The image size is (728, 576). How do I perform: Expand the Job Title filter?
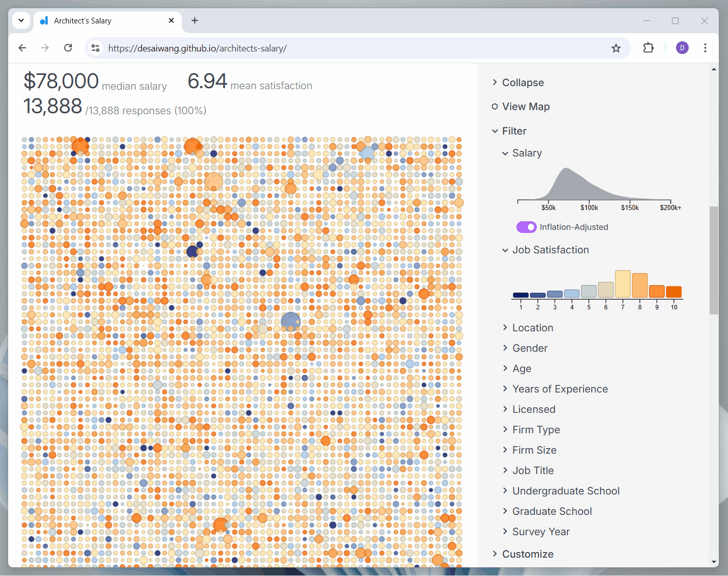pos(528,470)
